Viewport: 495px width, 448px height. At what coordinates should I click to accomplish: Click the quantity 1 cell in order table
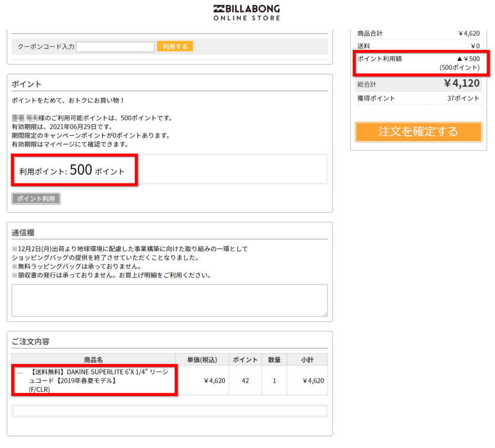275,381
